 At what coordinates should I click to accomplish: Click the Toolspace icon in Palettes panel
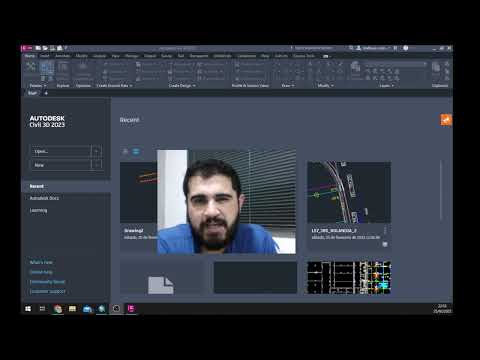[31, 66]
